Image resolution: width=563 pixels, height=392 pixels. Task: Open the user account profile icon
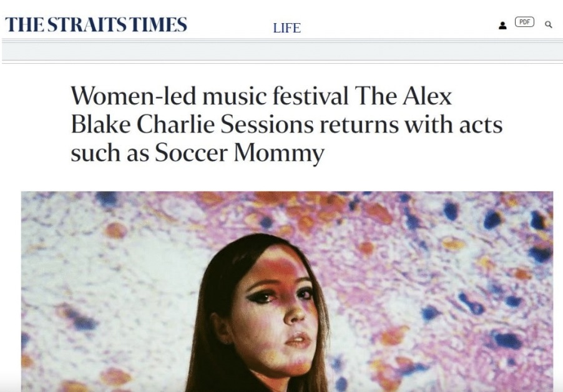point(502,26)
